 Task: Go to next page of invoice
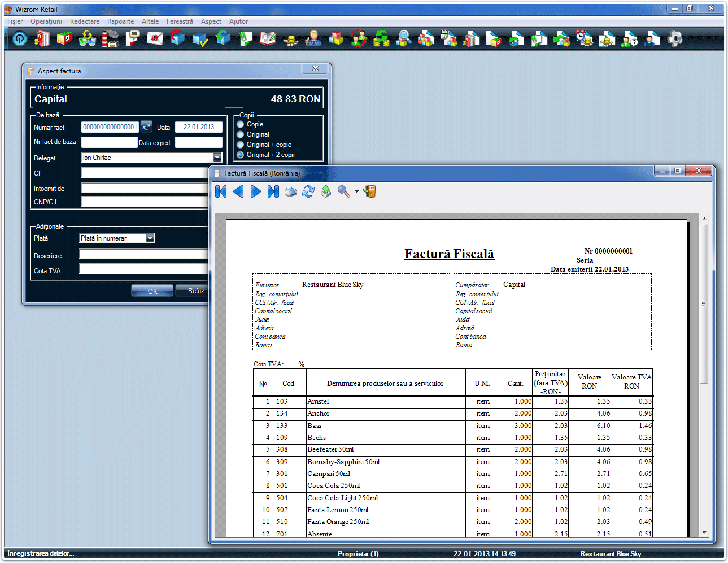pyautogui.click(x=256, y=192)
